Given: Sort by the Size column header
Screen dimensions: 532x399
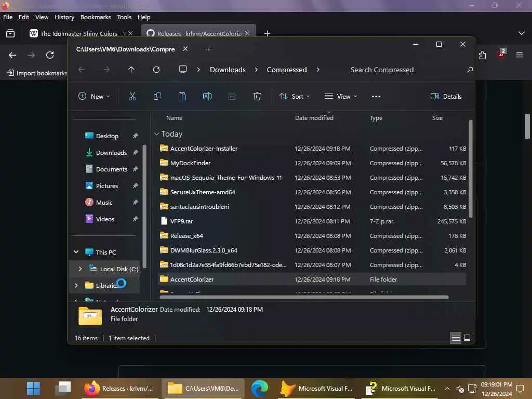Looking at the screenshot, I should (437, 118).
